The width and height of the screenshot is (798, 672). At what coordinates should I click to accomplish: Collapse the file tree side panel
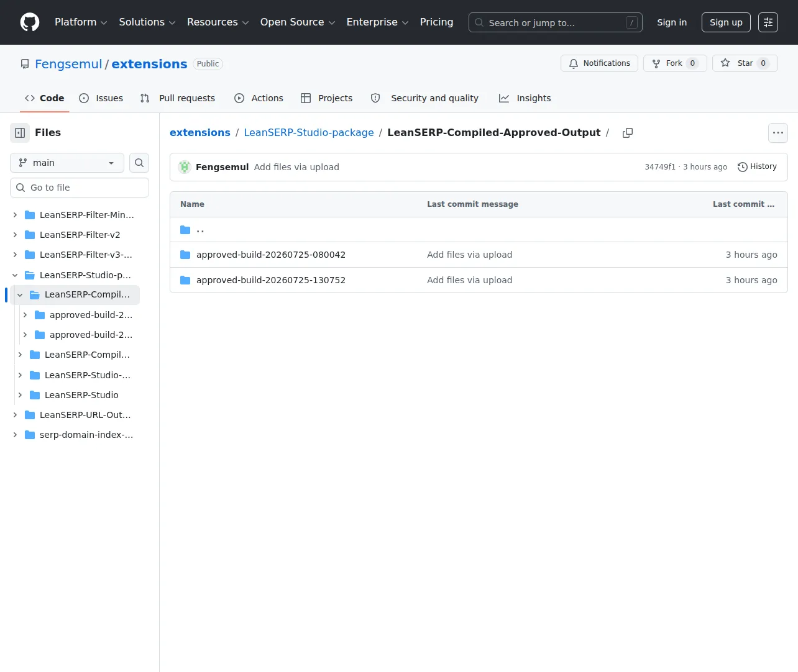(x=20, y=133)
